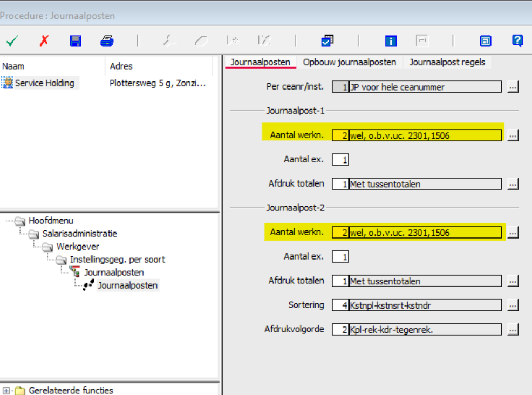Screen dimensions: 532x395
Task: Click Journaalpost-2 Afdruk totalen field
Action: (417, 281)
